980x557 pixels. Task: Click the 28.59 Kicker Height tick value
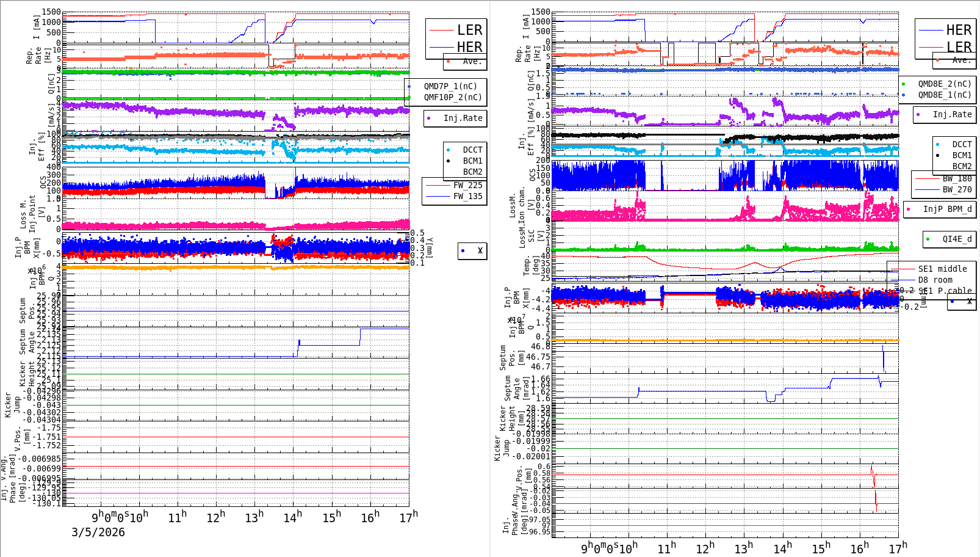tap(538, 408)
